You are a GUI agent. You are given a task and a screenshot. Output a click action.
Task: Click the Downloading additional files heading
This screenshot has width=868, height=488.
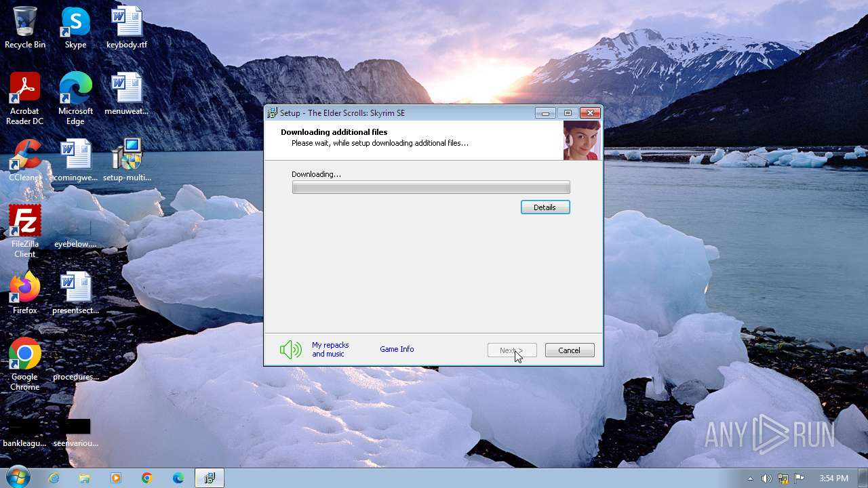[x=334, y=132]
